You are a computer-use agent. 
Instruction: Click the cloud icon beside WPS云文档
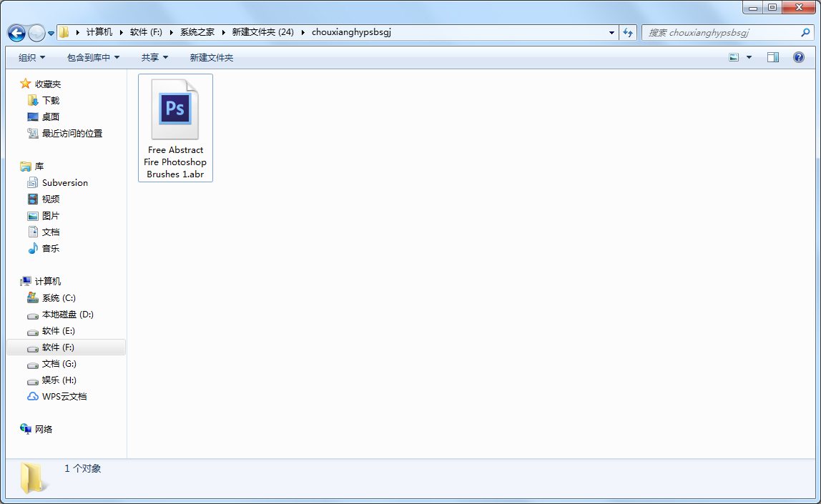[x=32, y=396]
